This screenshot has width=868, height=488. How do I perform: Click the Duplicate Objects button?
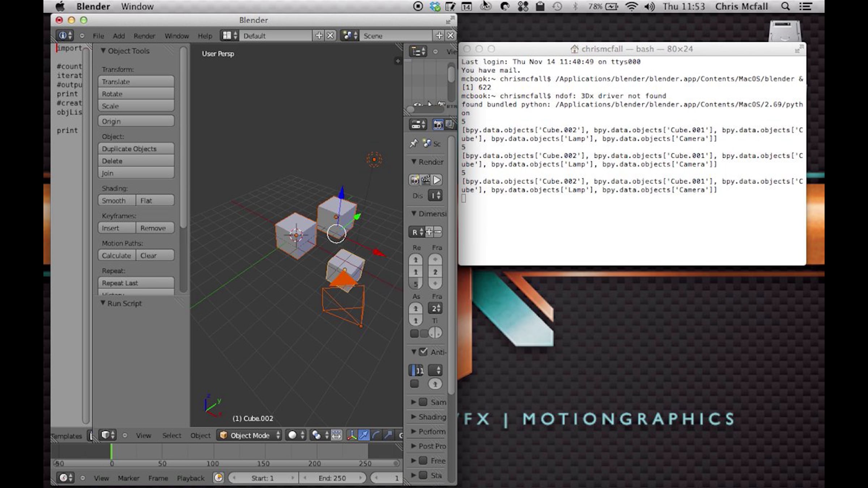pos(136,149)
